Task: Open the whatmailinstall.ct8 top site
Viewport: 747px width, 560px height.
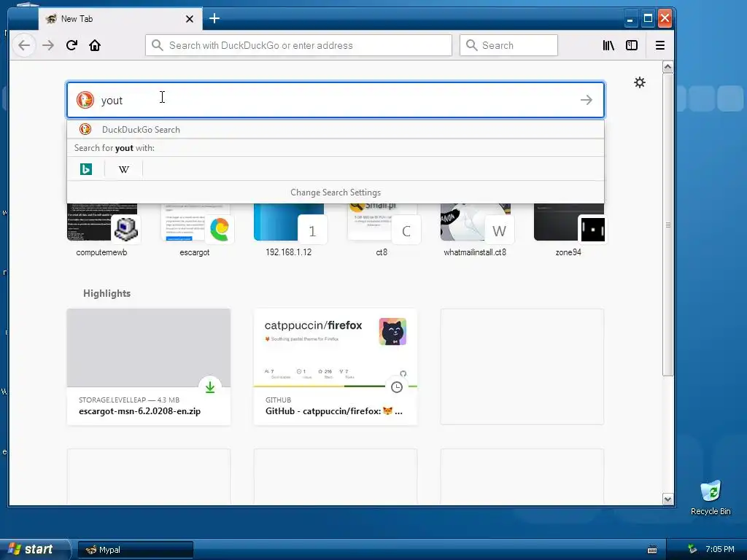Action: coord(475,230)
